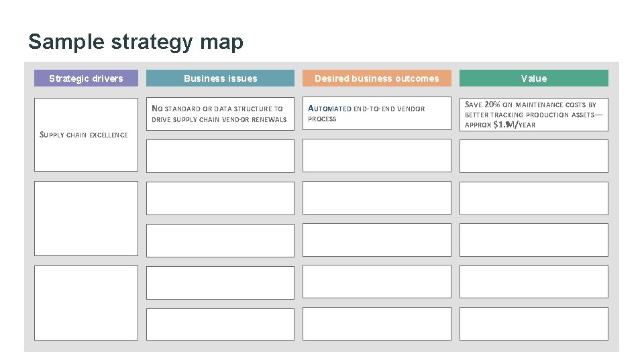
Task: Click the bottom empty Strategic drivers box
Action: pyautogui.click(x=86, y=303)
